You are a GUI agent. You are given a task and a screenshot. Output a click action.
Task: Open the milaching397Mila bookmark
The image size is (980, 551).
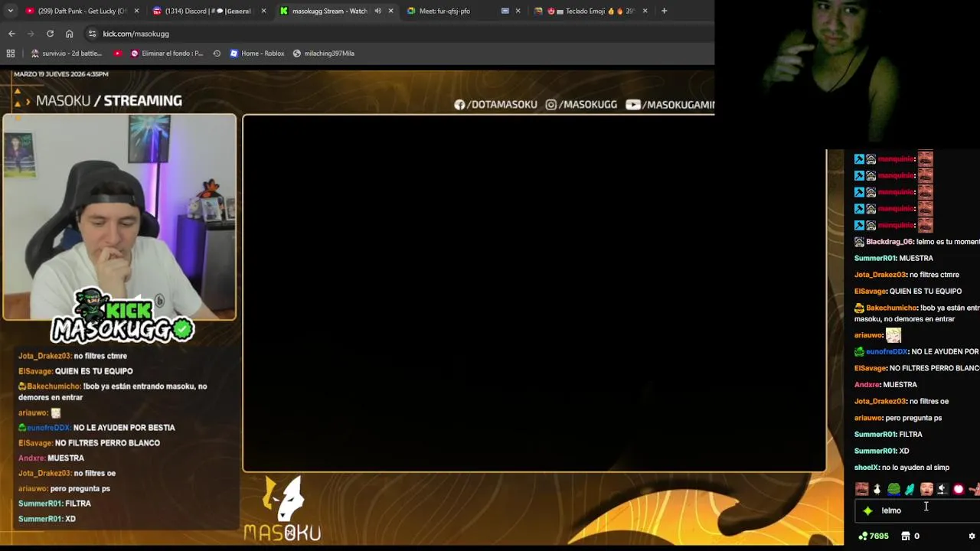tap(324, 54)
